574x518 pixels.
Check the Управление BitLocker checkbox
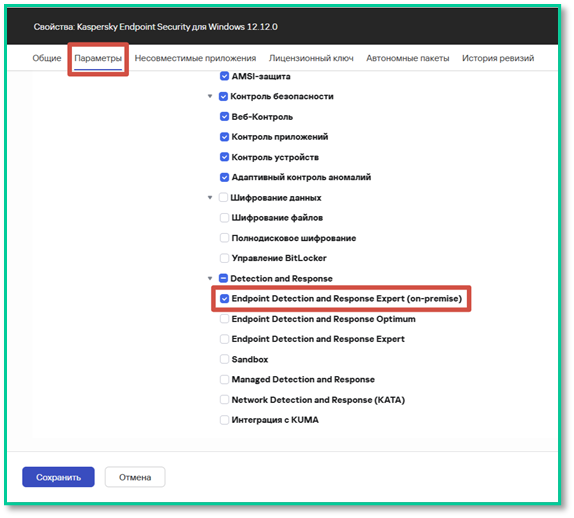(x=224, y=258)
